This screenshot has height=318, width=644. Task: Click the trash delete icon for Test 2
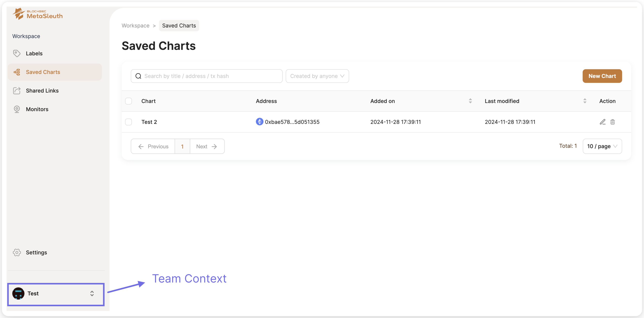click(x=612, y=122)
